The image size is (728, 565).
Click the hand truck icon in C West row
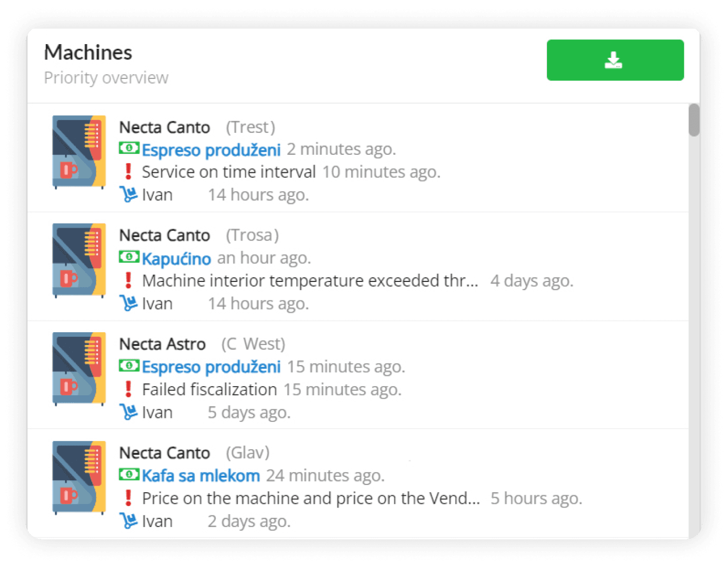point(129,412)
